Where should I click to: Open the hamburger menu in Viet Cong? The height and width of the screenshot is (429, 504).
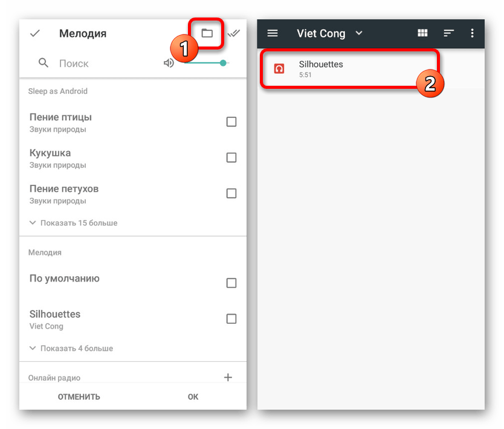(x=273, y=33)
